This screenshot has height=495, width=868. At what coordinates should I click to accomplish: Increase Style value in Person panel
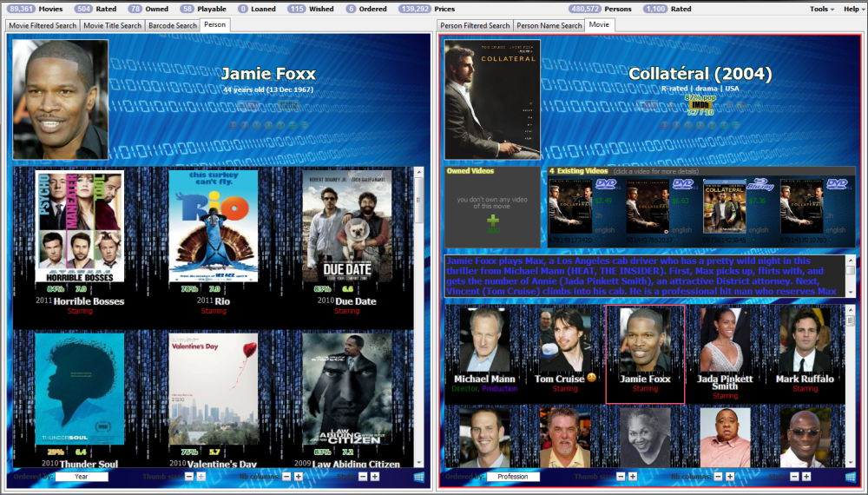pyautogui.click(x=375, y=477)
